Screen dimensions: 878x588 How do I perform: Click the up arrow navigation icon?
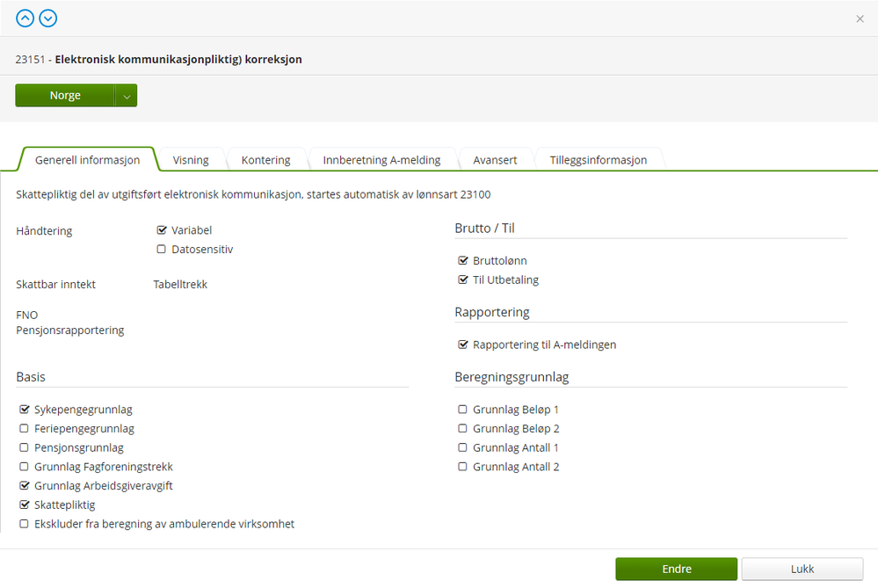pyautogui.click(x=25, y=18)
